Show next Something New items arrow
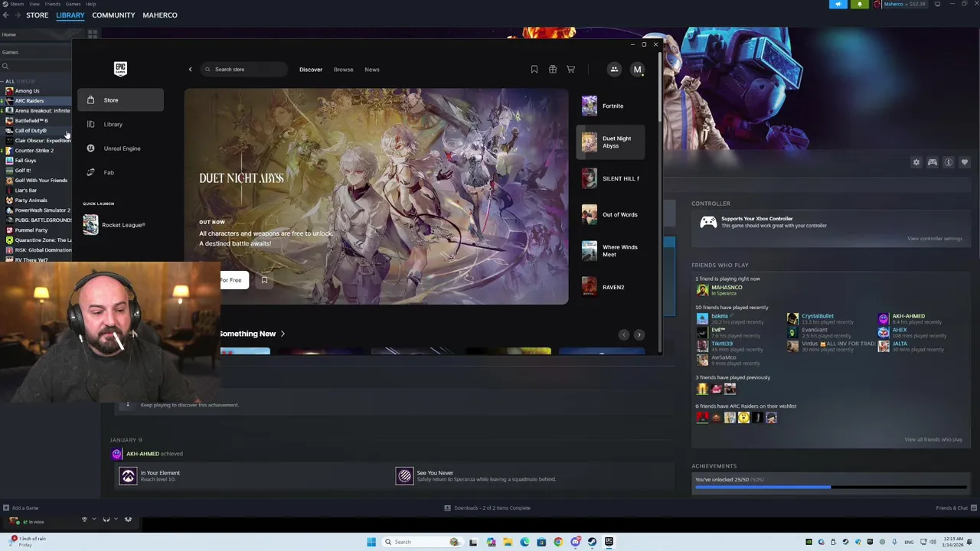This screenshot has height=551, width=980. (x=639, y=334)
